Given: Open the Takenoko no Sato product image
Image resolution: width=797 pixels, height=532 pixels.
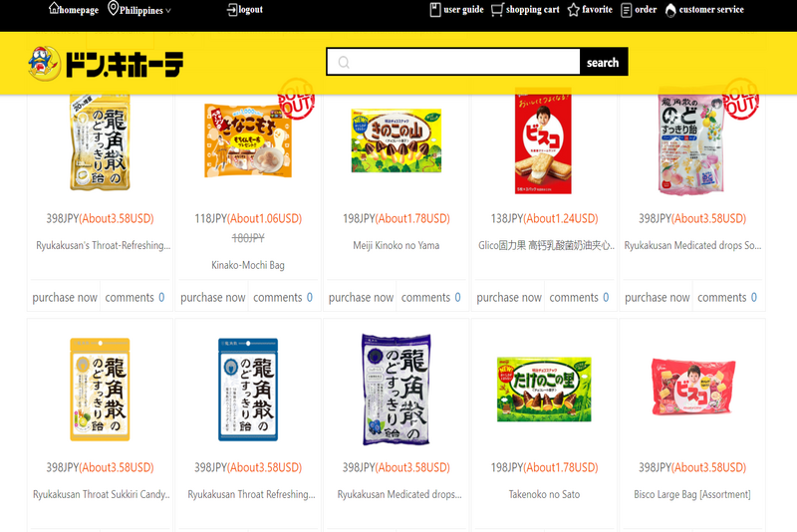Looking at the screenshot, I should [544, 390].
